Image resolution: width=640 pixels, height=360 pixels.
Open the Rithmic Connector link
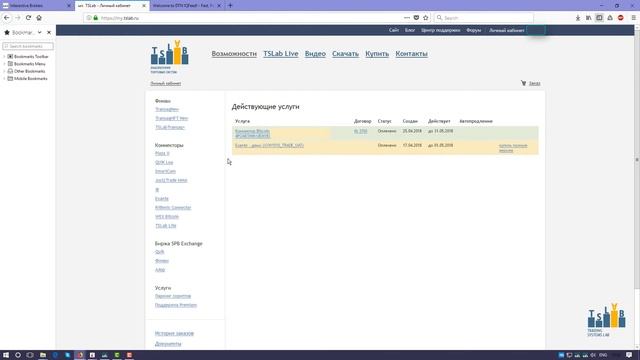pos(173,208)
